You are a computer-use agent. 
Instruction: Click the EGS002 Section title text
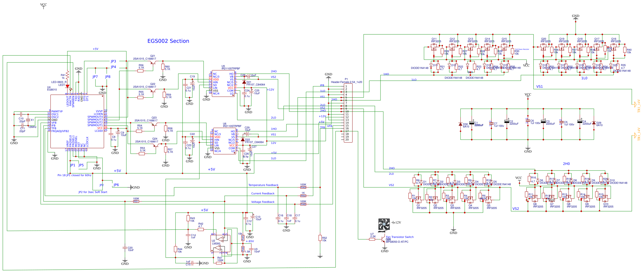168,41
